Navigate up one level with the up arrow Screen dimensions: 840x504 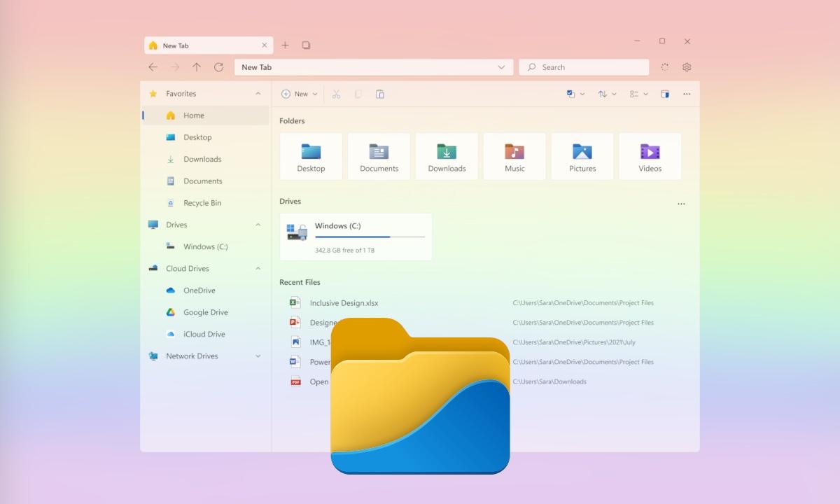click(197, 66)
